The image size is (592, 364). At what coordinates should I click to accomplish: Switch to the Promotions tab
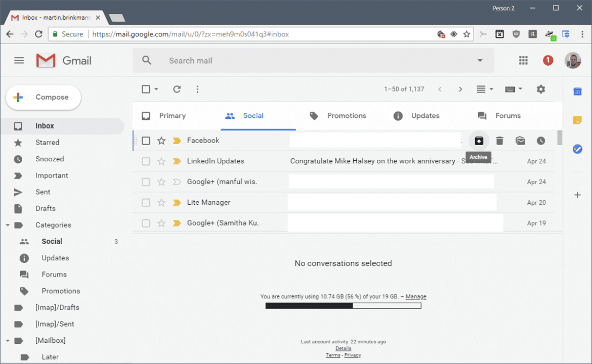pos(346,116)
